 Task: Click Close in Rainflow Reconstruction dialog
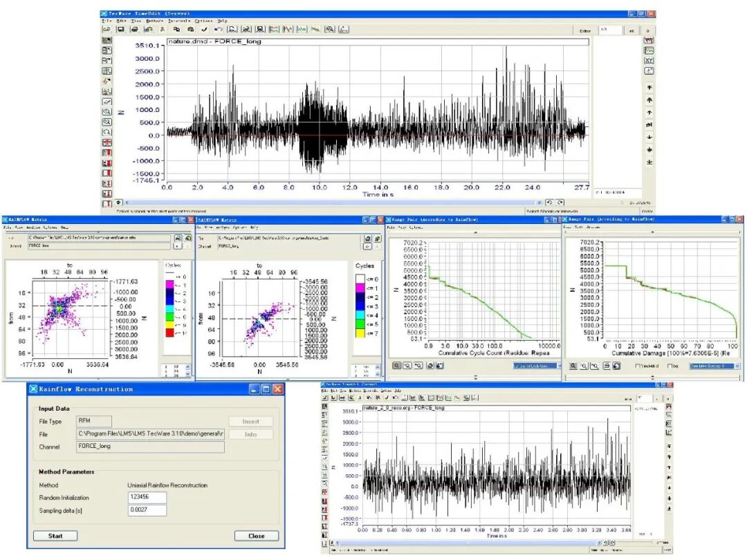pyautogui.click(x=257, y=536)
